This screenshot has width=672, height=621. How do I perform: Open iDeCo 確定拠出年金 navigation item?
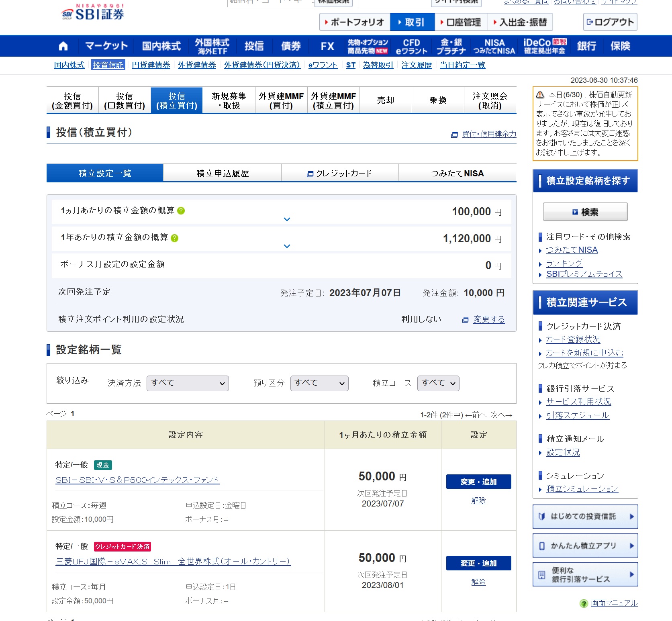pyautogui.click(x=545, y=46)
